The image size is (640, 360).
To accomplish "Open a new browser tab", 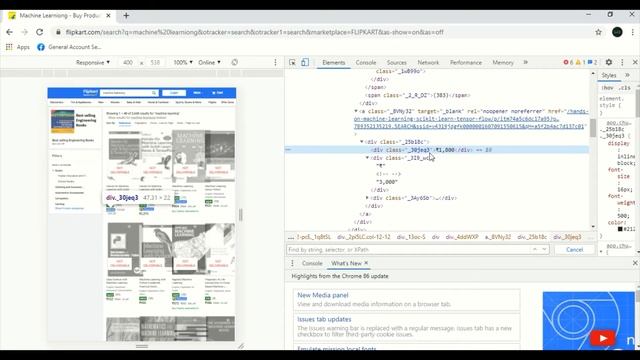I will click(126, 16).
